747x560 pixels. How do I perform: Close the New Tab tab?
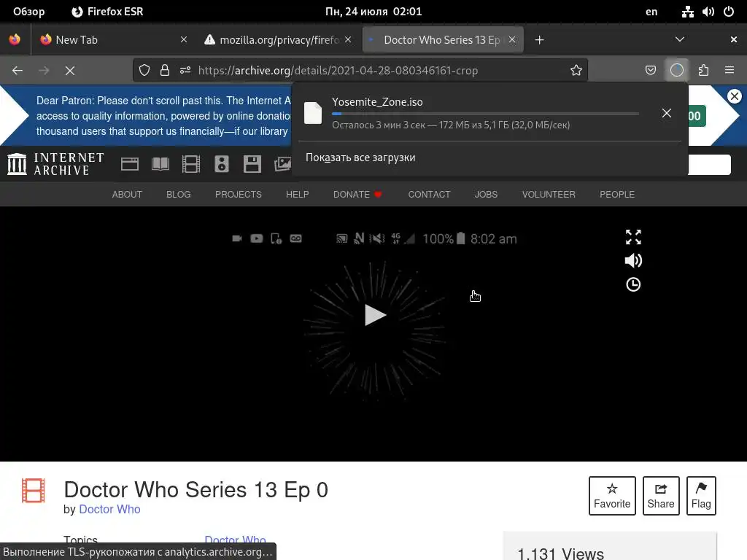(183, 39)
